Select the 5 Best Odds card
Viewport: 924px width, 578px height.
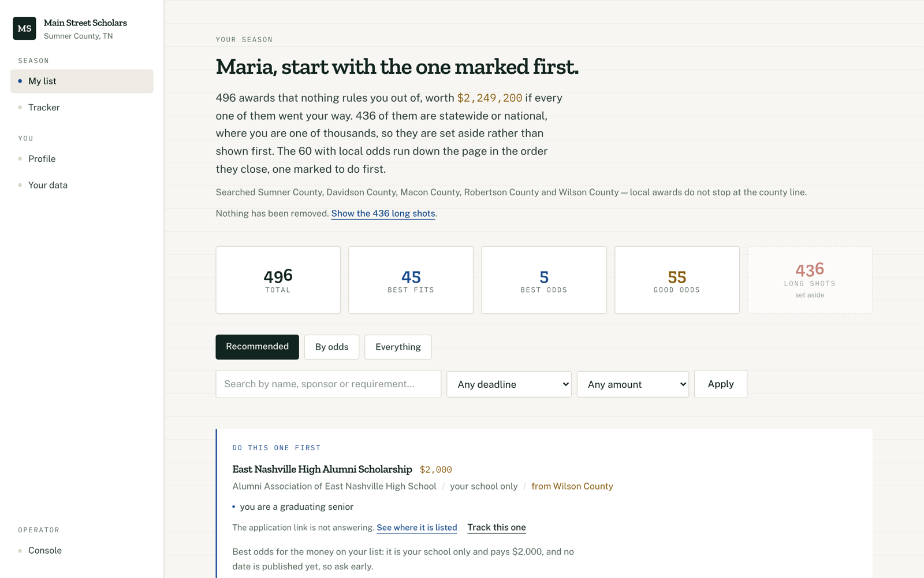pyautogui.click(x=544, y=280)
